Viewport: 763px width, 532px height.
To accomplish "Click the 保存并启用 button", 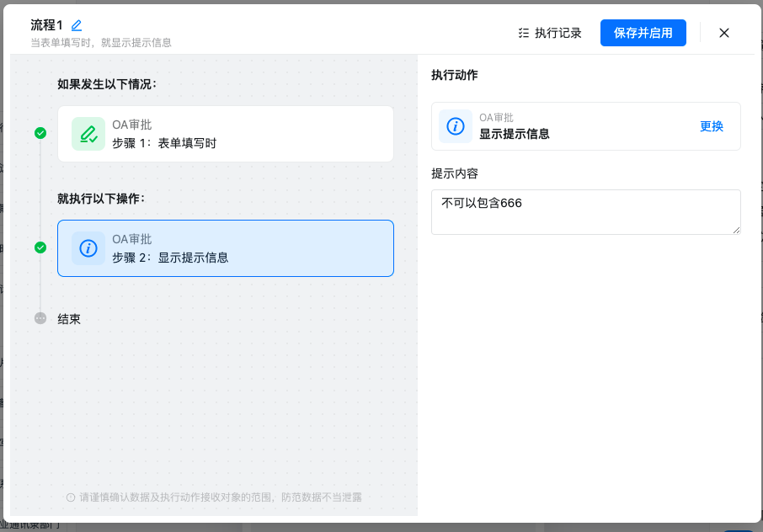I will click(x=643, y=33).
